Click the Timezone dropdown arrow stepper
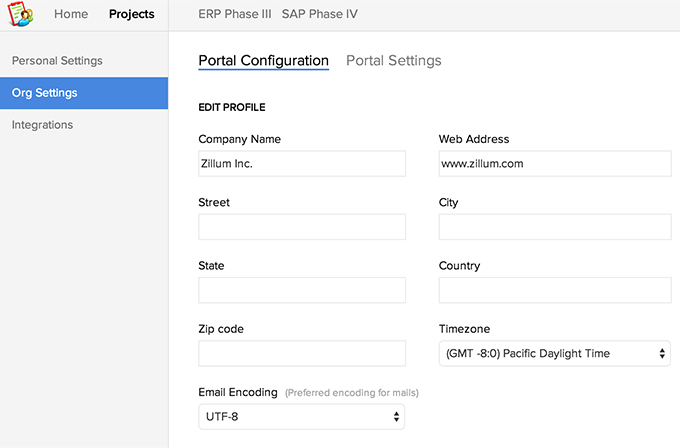 tap(661, 353)
